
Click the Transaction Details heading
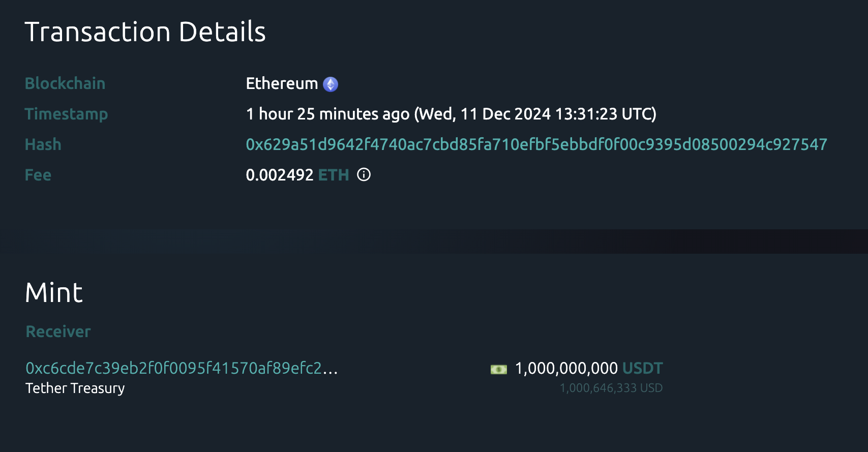(x=145, y=32)
